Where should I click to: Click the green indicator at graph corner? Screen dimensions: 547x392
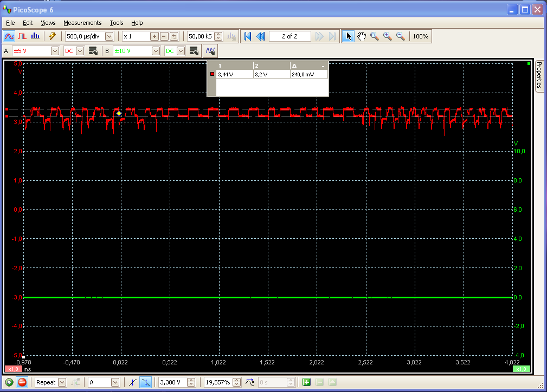pyautogui.click(x=529, y=64)
